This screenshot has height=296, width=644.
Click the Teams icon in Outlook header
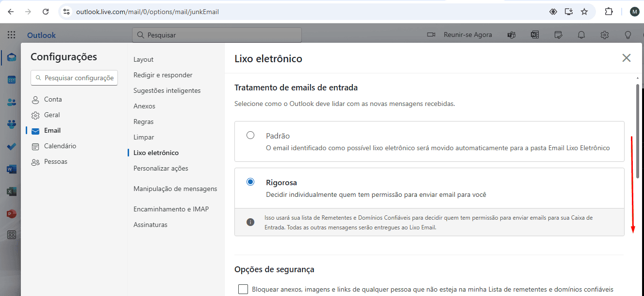[511, 35]
